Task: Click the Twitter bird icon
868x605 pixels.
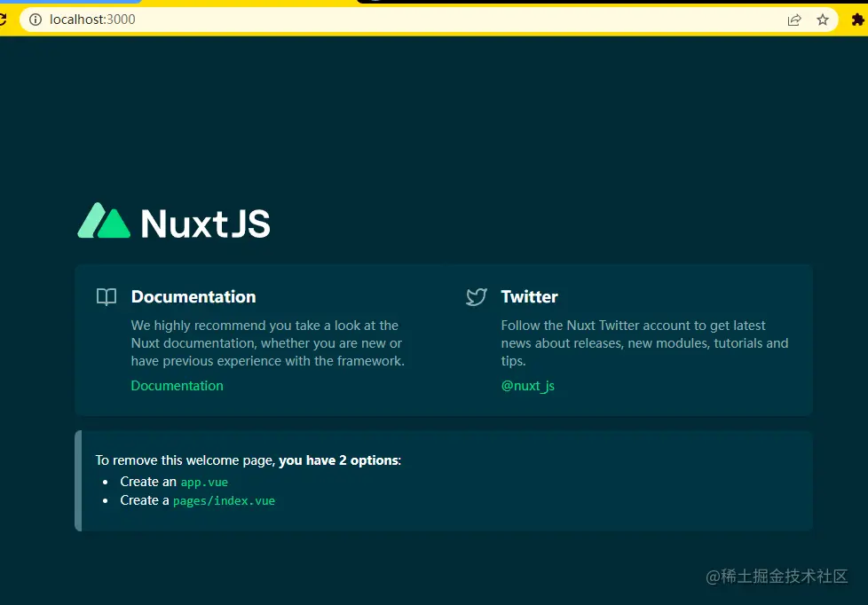Action: 476,296
